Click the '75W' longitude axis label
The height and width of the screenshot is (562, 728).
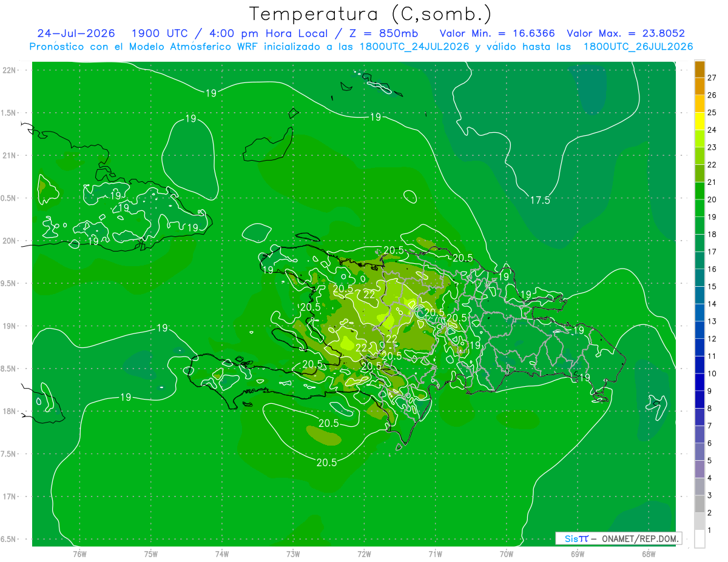tap(151, 554)
